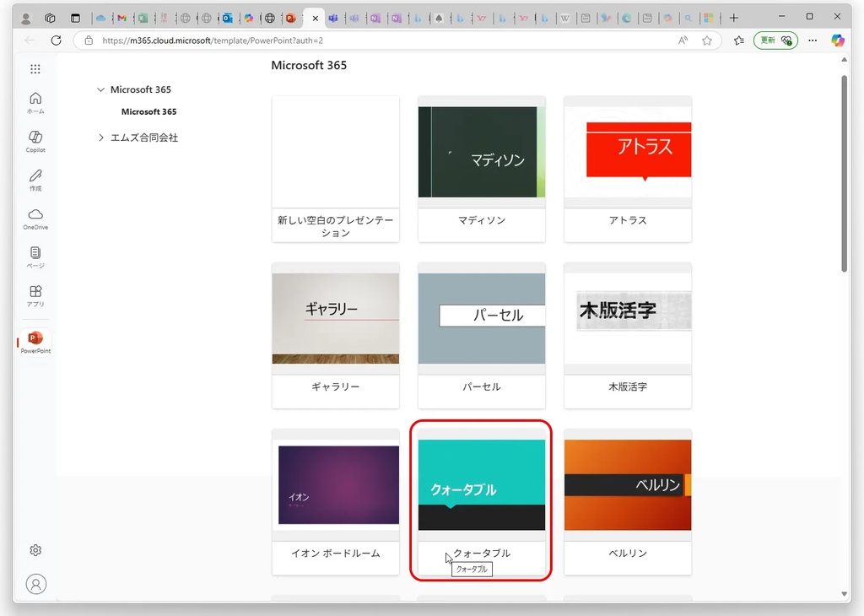Open settings gear in the sidebar
864x616 pixels.
(x=35, y=550)
